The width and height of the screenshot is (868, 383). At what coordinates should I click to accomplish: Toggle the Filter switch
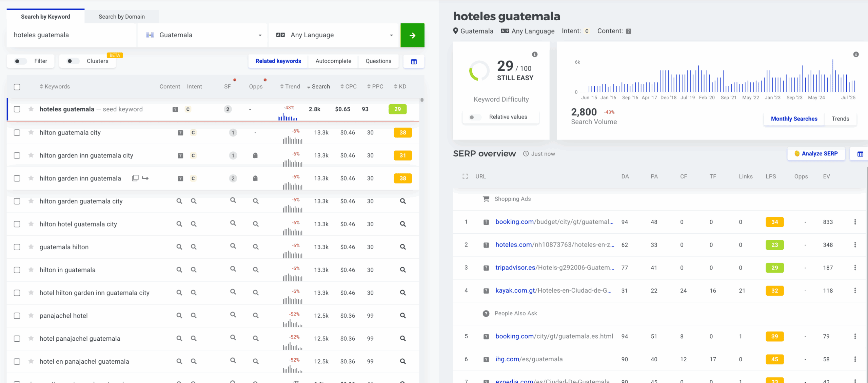point(20,61)
